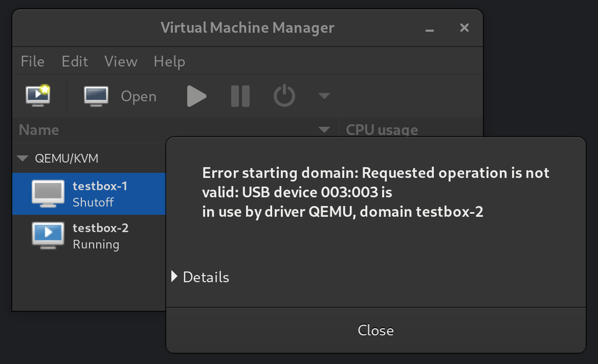
Task: Select the testbox-2 running VM icon
Action: click(x=48, y=236)
